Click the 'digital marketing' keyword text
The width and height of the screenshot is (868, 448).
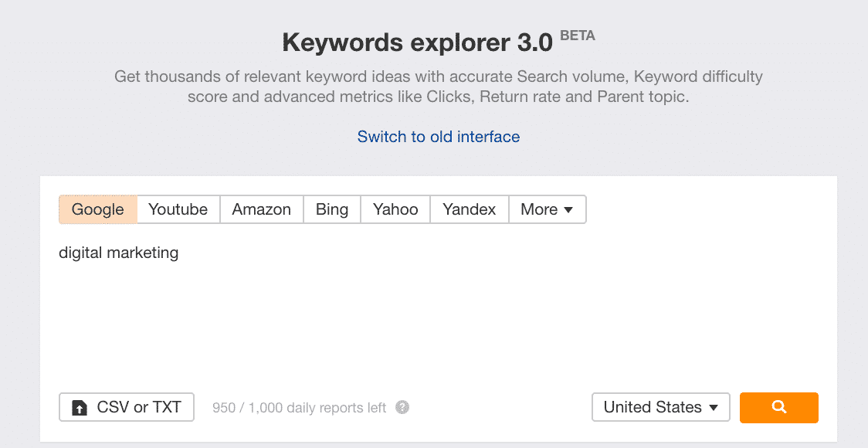click(x=119, y=253)
